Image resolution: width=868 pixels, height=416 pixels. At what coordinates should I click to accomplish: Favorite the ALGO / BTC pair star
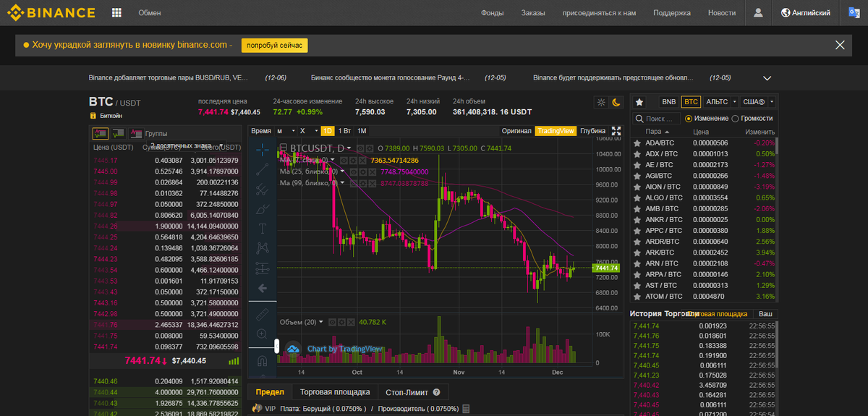[637, 198]
